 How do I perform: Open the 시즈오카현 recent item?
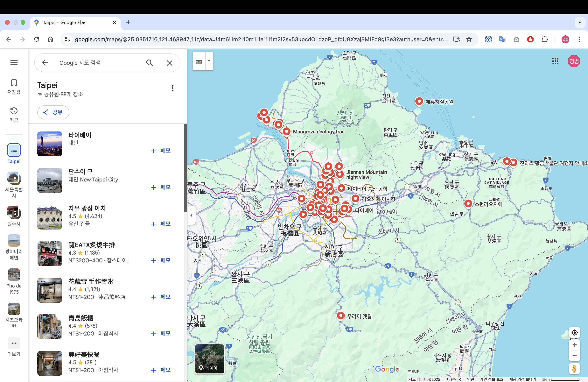pyautogui.click(x=14, y=315)
